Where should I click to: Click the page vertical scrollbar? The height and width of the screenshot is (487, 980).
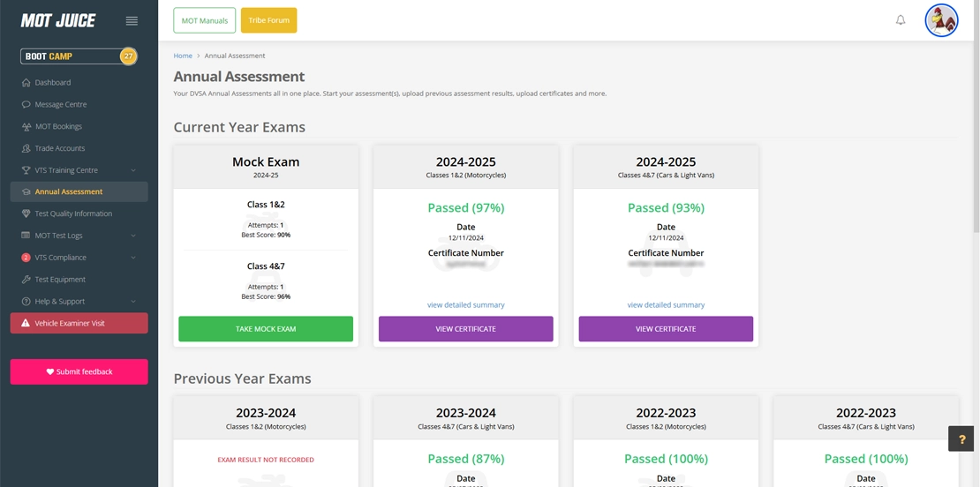975,116
